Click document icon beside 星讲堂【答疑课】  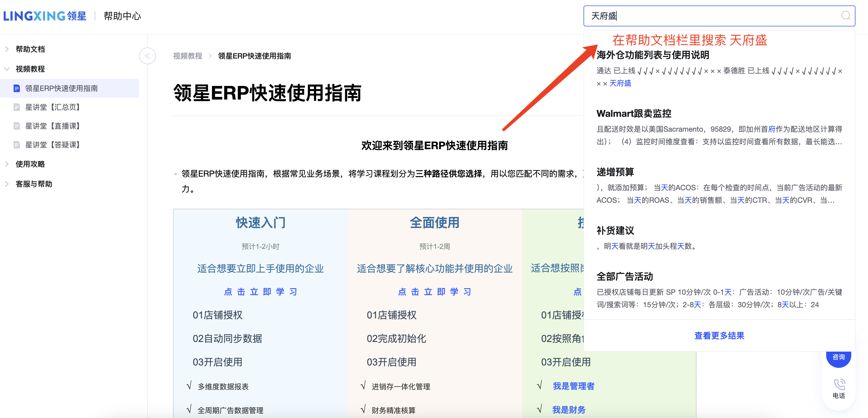(x=16, y=145)
